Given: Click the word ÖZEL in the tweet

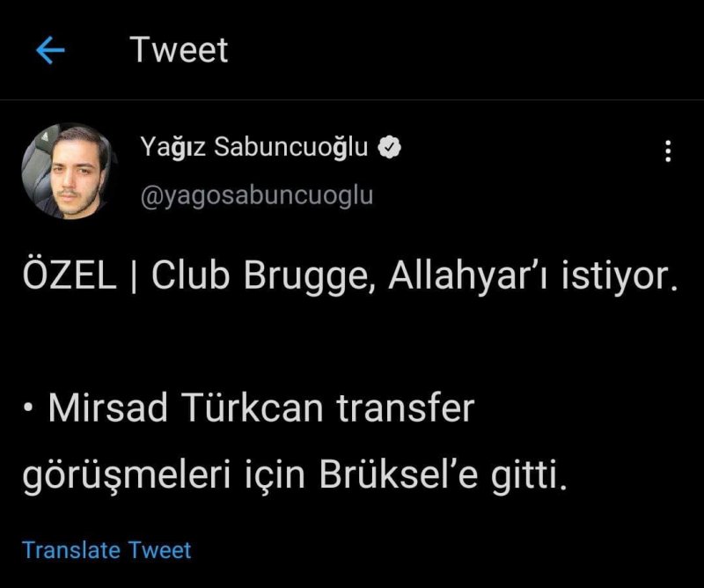Looking at the screenshot, I should (70, 275).
